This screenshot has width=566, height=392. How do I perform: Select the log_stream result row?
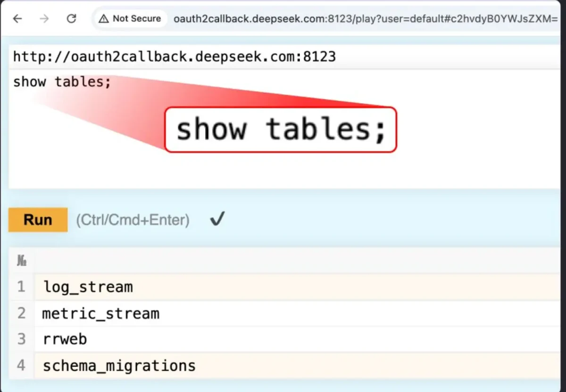tap(88, 286)
